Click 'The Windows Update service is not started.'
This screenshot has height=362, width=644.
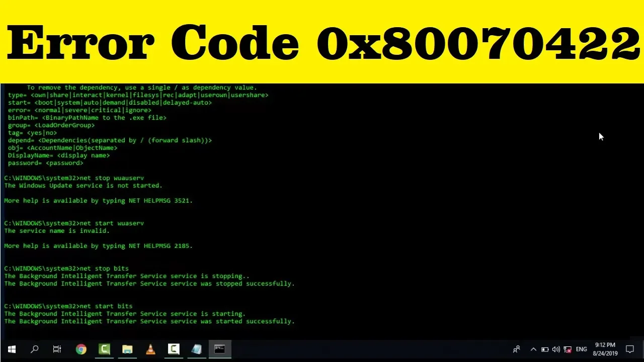click(x=83, y=186)
